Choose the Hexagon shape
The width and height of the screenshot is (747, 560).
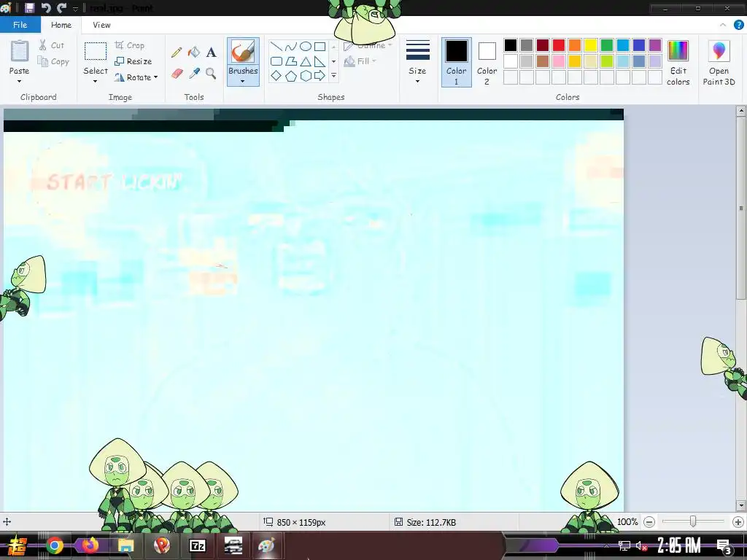306,75
